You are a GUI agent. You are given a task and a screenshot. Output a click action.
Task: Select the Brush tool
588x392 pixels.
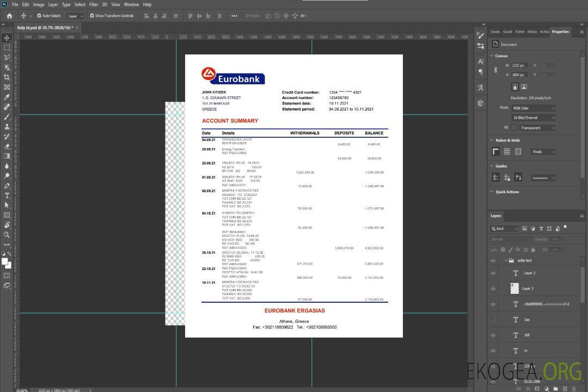click(x=7, y=117)
